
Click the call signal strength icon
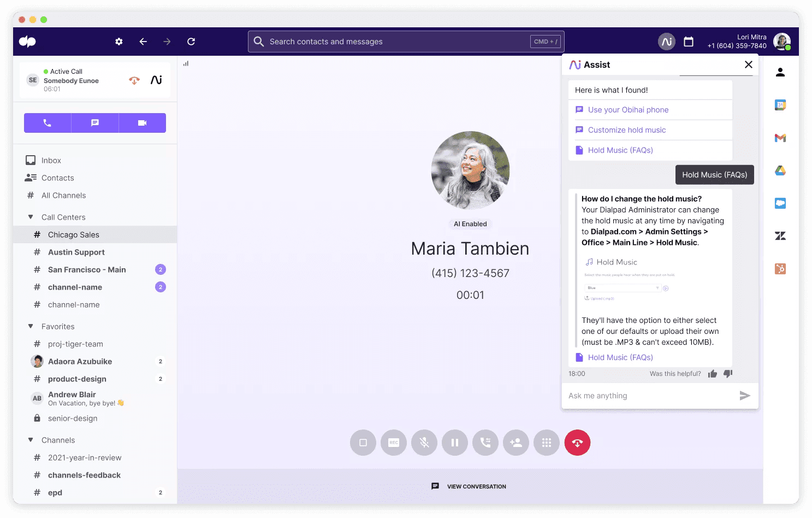186,63
